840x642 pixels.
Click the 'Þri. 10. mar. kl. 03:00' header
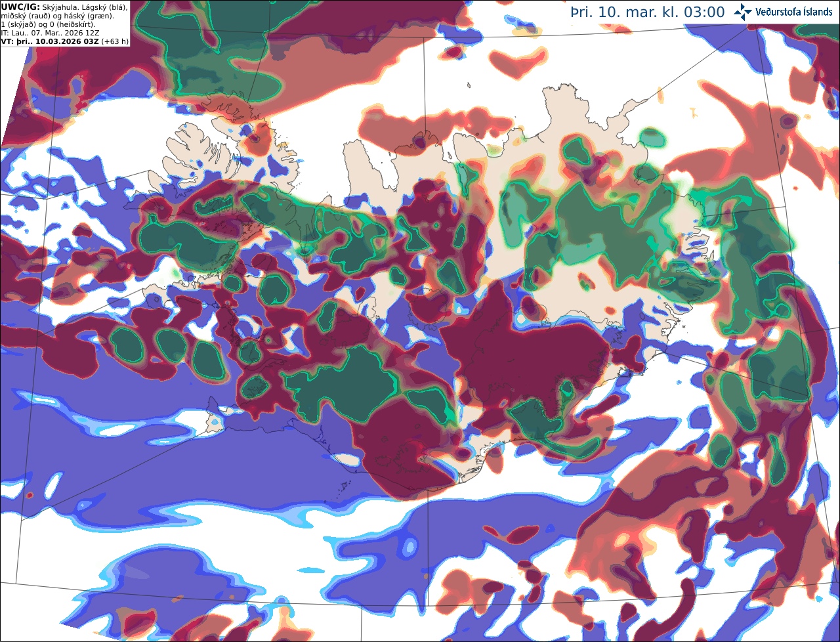pos(648,12)
